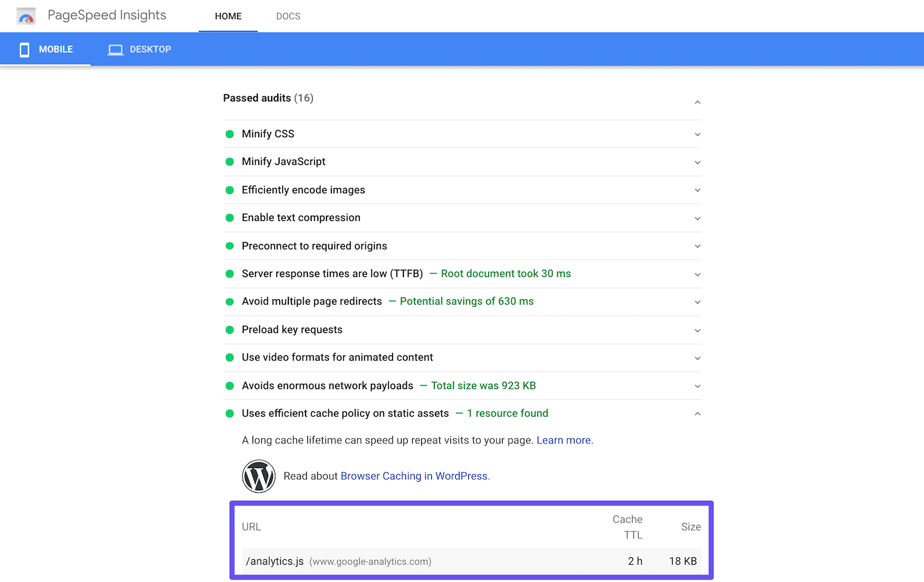Collapse the Passed audits section
924x582 pixels.
point(697,102)
